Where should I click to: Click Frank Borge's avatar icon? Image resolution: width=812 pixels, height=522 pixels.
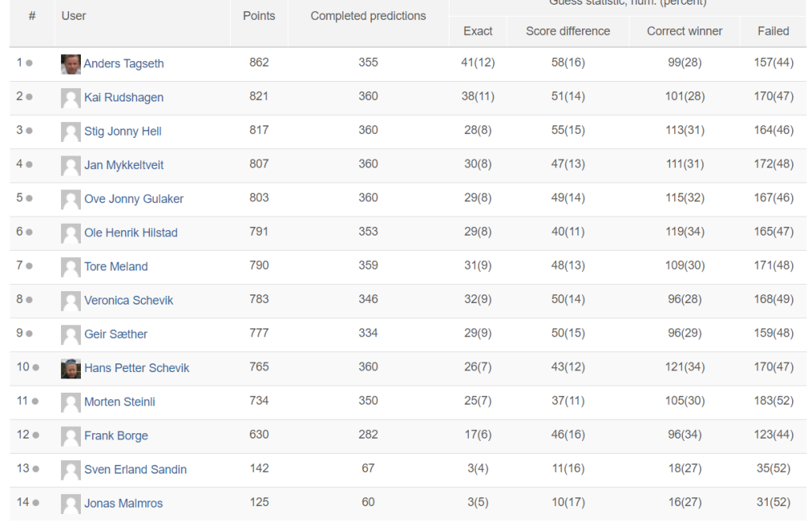coord(71,436)
